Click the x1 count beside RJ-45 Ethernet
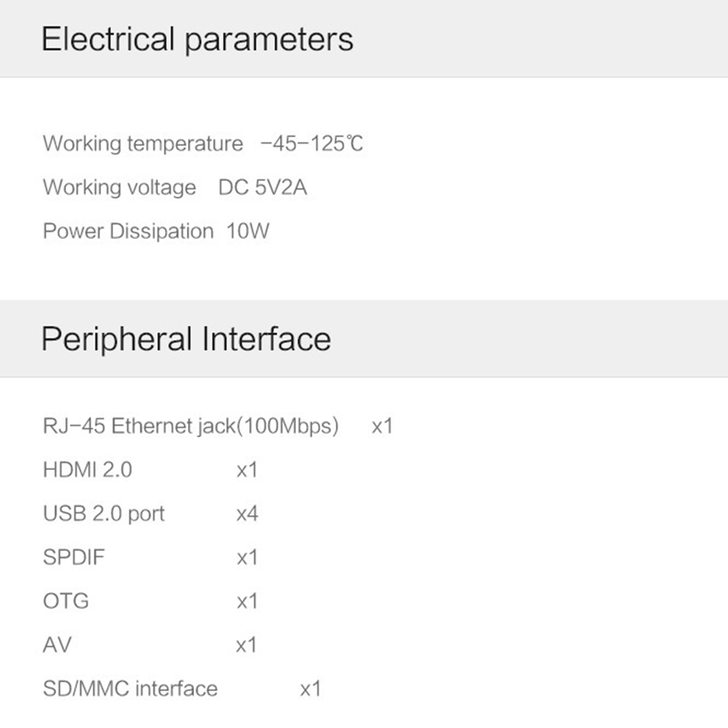 382,426
